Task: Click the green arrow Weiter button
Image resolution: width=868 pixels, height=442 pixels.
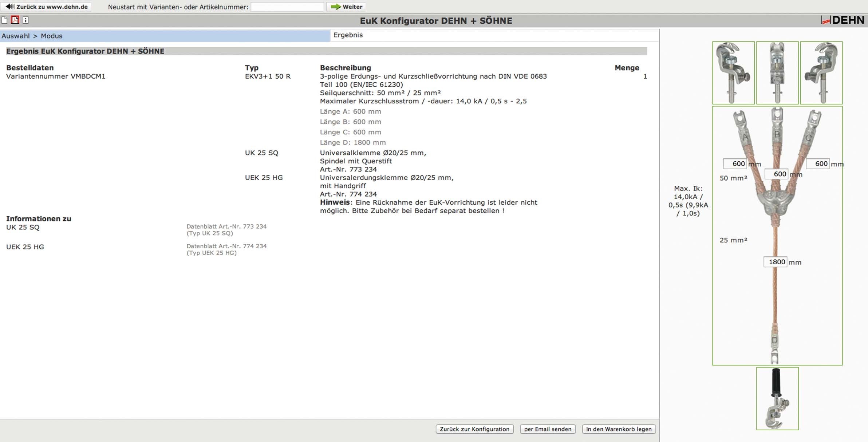Action: [x=346, y=7]
